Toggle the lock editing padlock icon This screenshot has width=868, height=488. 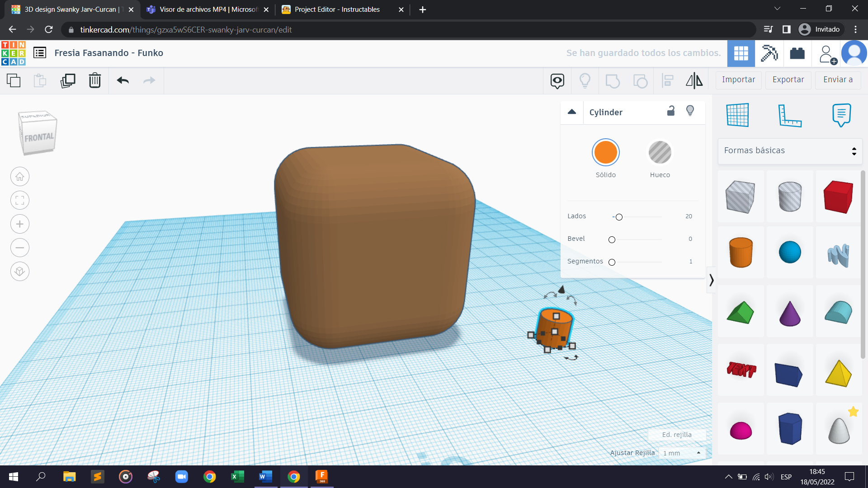pos(671,111)
